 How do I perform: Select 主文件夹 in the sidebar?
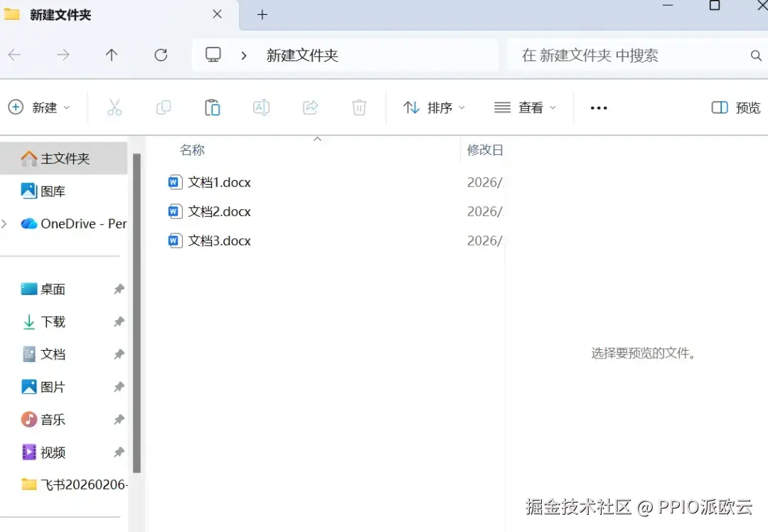pos(64,158)
